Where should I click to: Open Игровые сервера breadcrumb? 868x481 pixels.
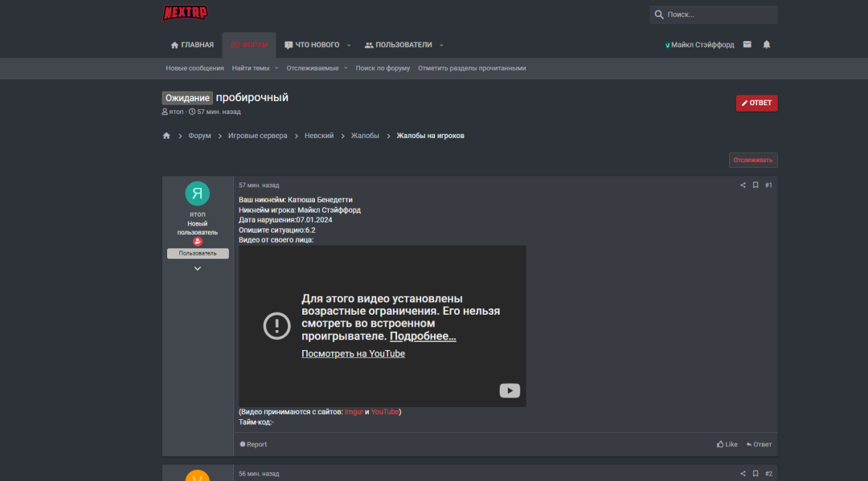click(x=257, y=136)
